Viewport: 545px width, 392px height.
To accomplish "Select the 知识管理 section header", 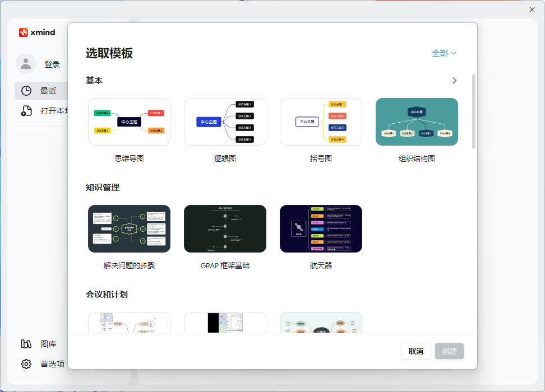I will pyautogui.click(x=101, y=187).
